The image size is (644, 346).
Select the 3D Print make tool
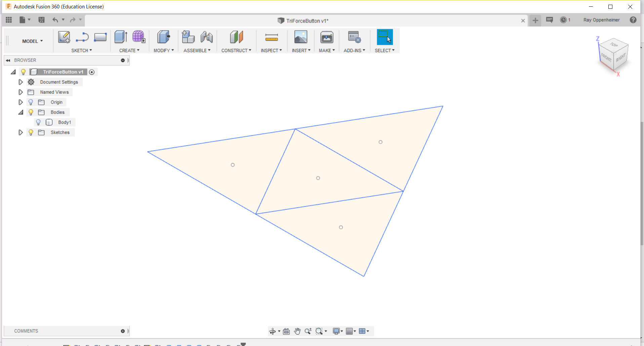327,37
